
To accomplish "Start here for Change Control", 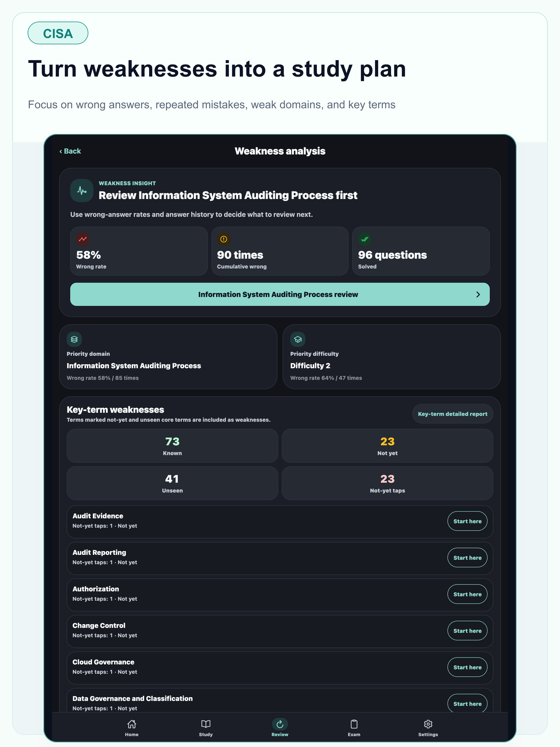I will click(468, 631).
